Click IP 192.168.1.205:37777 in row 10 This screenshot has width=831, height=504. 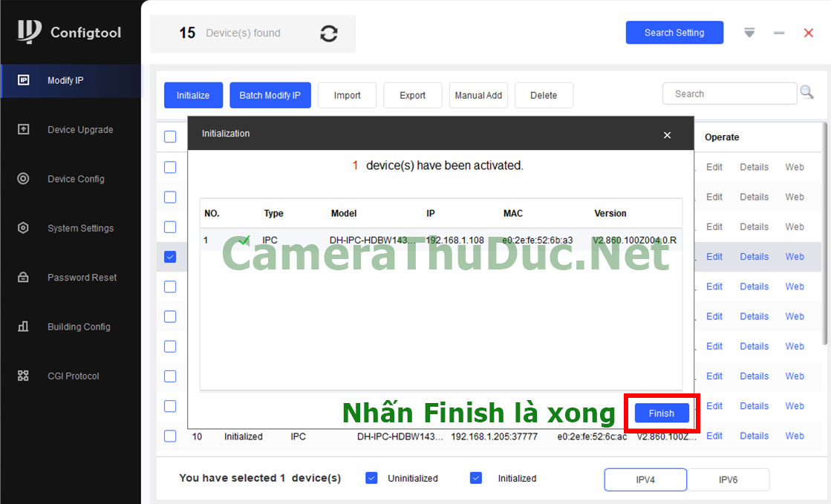click(494, 436)
